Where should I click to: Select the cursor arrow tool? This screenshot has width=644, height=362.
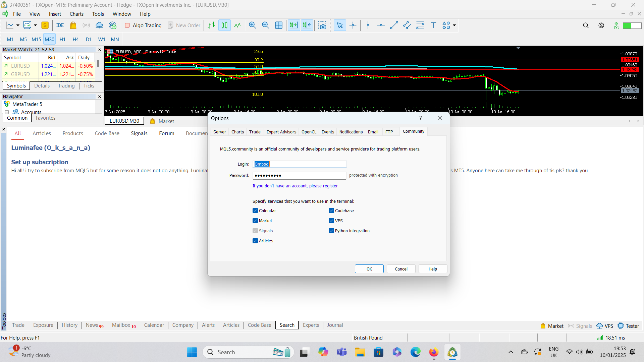(x=340, y=25)
